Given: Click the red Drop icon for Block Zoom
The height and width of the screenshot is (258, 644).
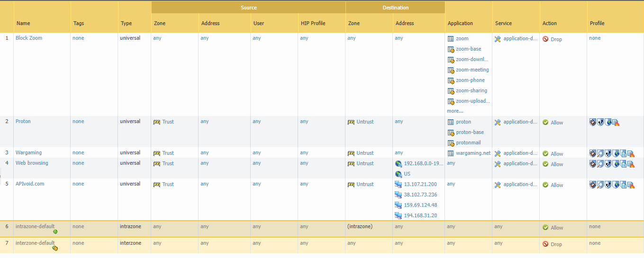Looking at the screenshot, I should click(545, 39).
